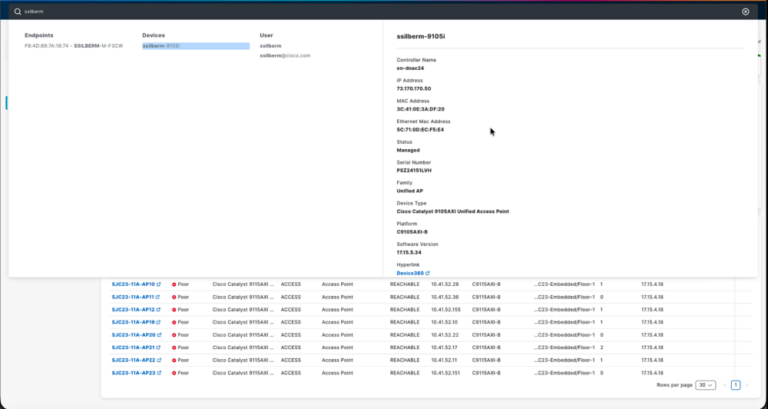Screen dimensions: 768x409
Task: Click IP address 10.41.52.11
Action: point(444,361)
